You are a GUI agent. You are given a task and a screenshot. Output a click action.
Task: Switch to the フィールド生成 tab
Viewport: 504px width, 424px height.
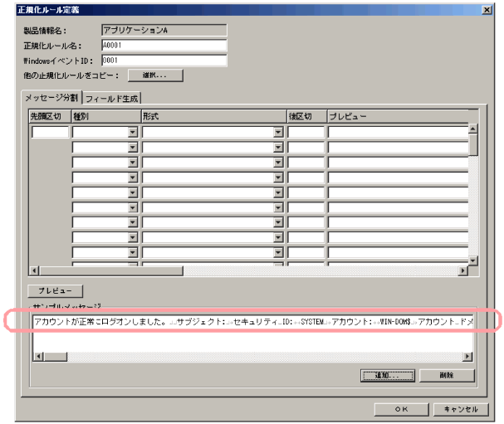pos(111,98)
